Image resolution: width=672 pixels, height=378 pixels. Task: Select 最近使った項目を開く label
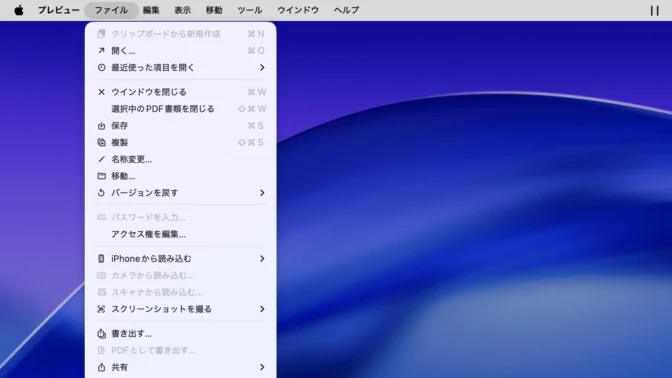pos(153,67)
